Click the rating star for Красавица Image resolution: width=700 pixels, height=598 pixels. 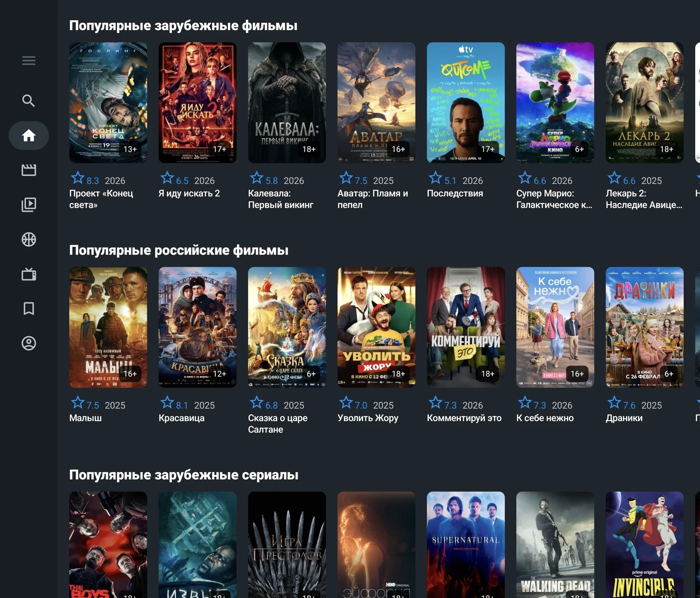point(167,403)
